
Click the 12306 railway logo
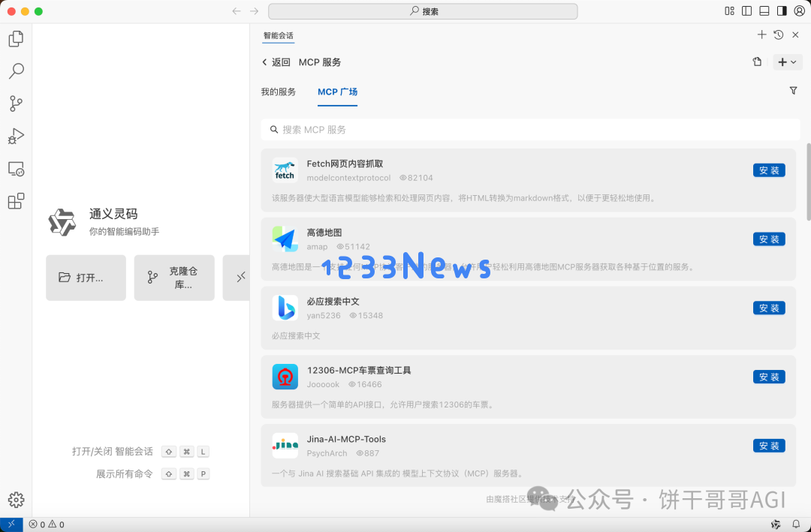pyautogui.click(x=285, y=377)
